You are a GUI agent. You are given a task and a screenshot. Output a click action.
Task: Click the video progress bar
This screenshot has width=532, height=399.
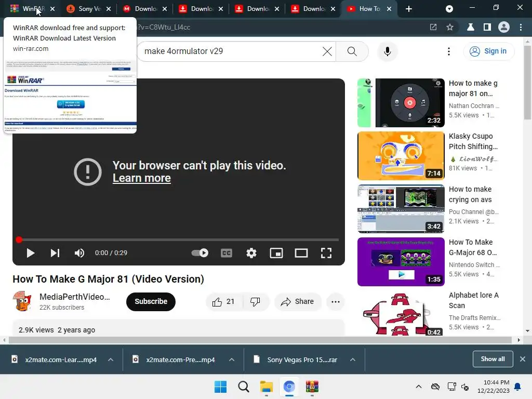(179, 240)
